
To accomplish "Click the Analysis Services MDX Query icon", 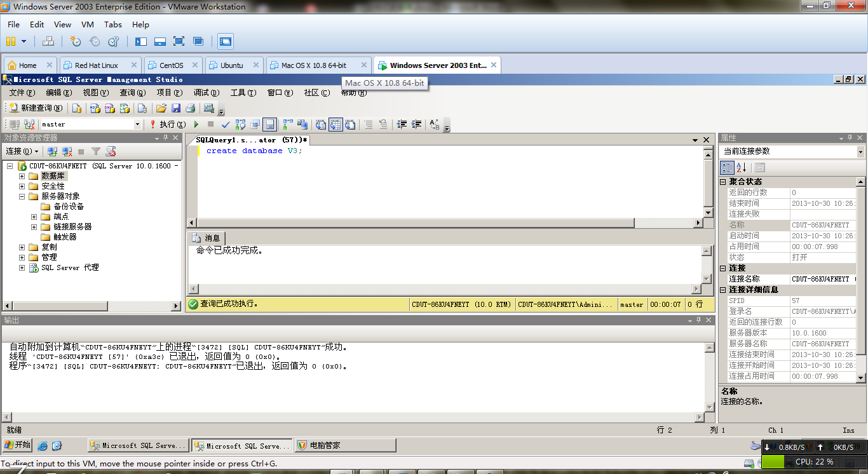I will tap(95, 108).
